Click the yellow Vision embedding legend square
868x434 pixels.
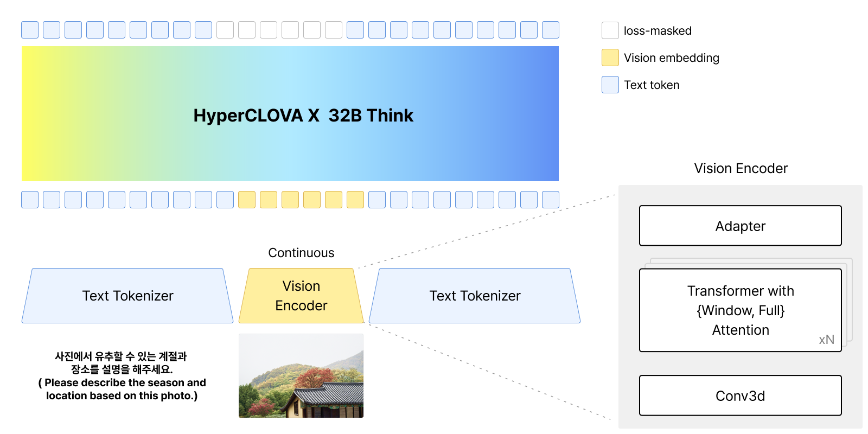(610, 58)
